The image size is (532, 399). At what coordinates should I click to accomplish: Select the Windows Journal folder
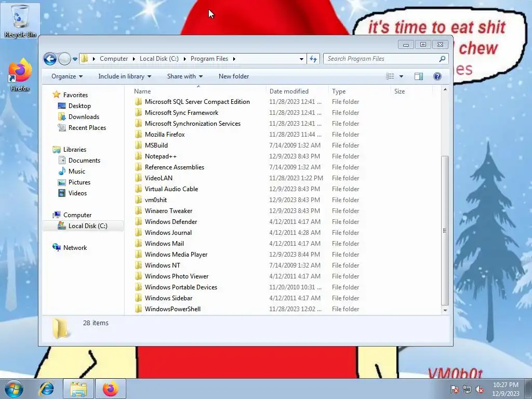point(168,233)
